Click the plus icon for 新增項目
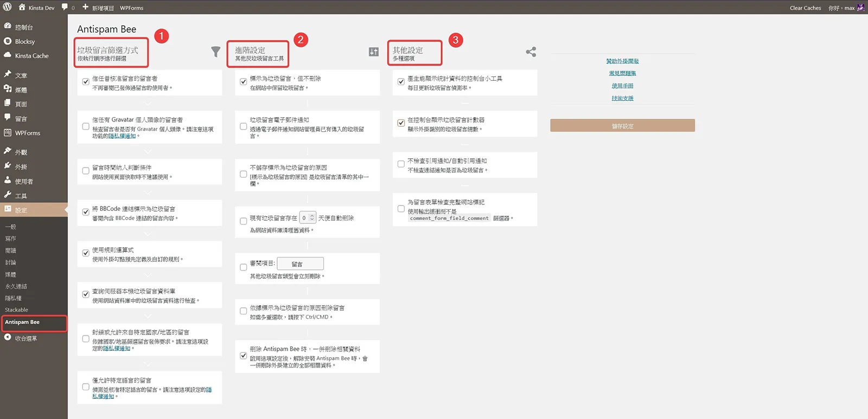The height and width of the screenshot is (419, 868). [x=85, y=7]
